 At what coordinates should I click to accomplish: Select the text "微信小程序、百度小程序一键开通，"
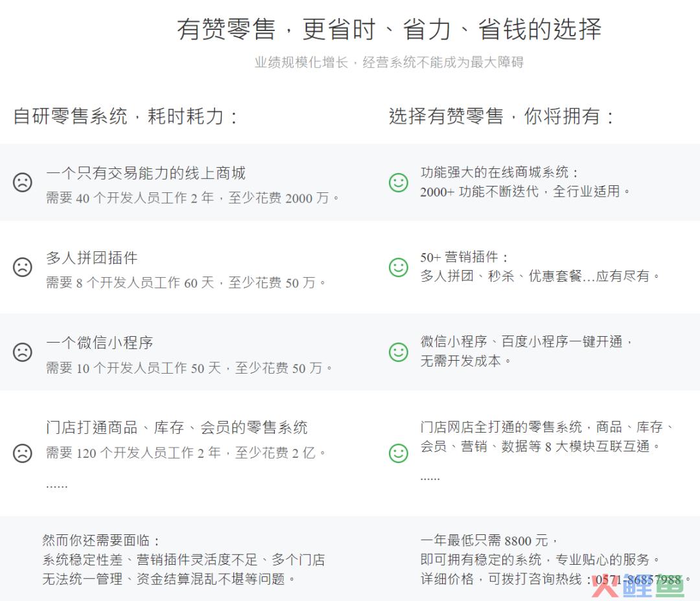coord(527,341)
